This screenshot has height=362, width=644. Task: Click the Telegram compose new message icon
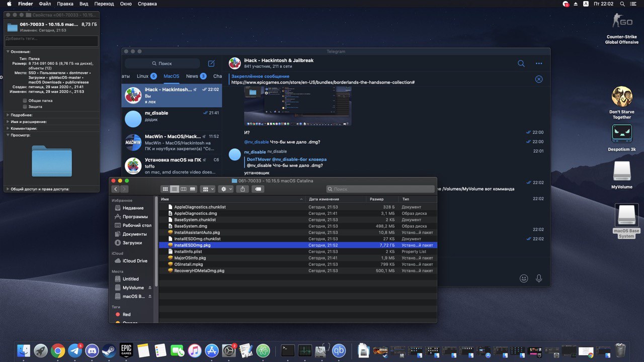click(211, 63)
